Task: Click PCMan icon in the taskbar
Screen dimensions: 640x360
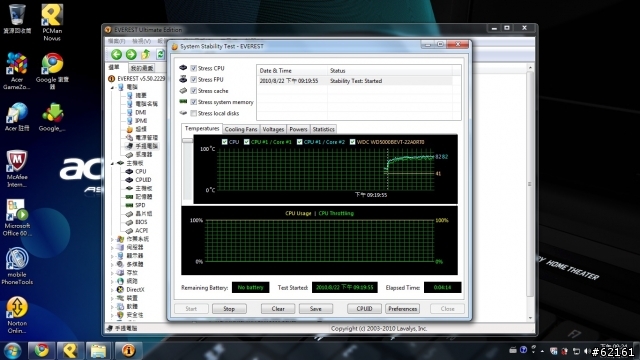Action: tap(70, 351)
